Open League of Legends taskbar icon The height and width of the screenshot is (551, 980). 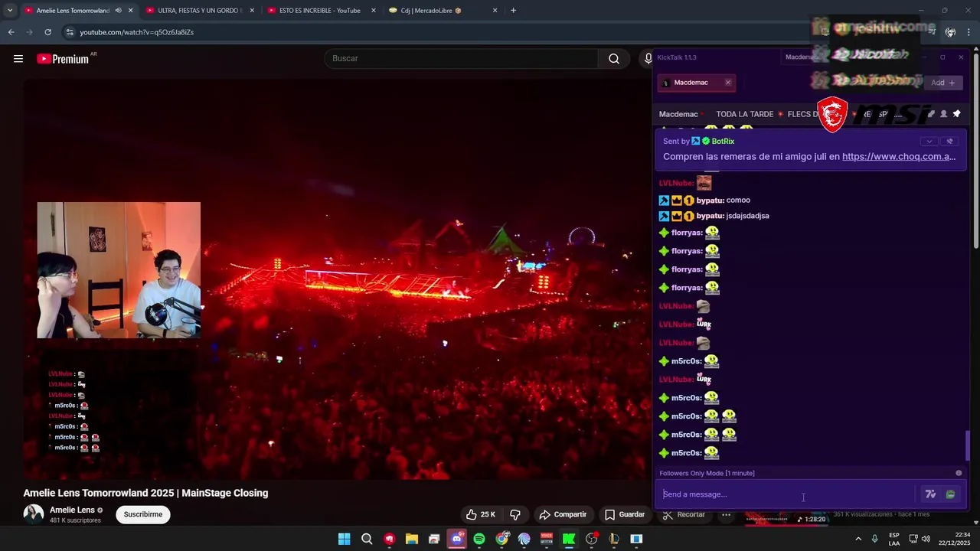[614, 539]
